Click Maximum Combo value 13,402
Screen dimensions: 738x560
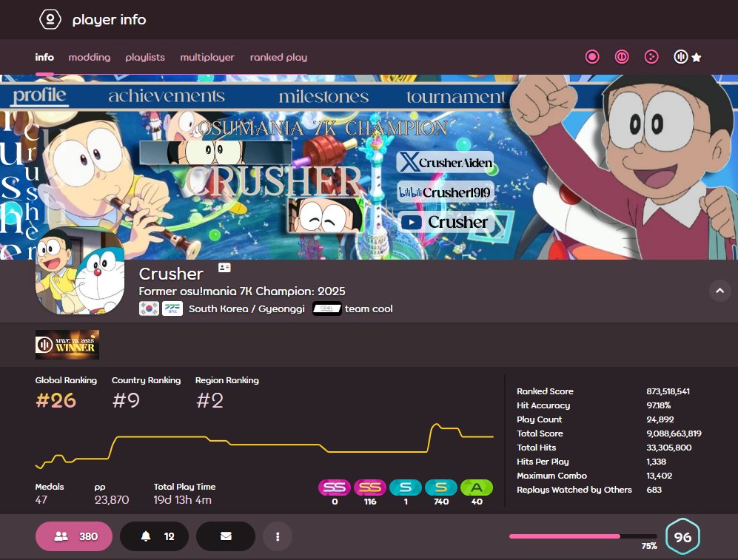tap(659, 476)
